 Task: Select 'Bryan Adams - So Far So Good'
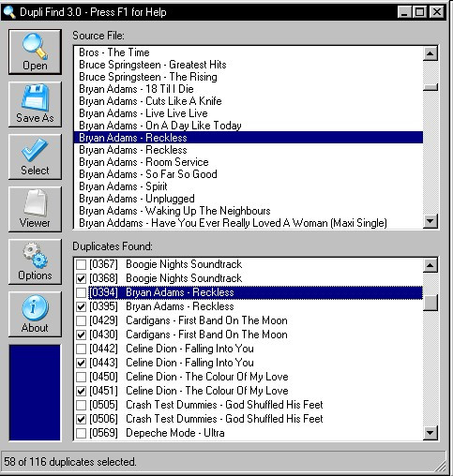coord(249,174)
